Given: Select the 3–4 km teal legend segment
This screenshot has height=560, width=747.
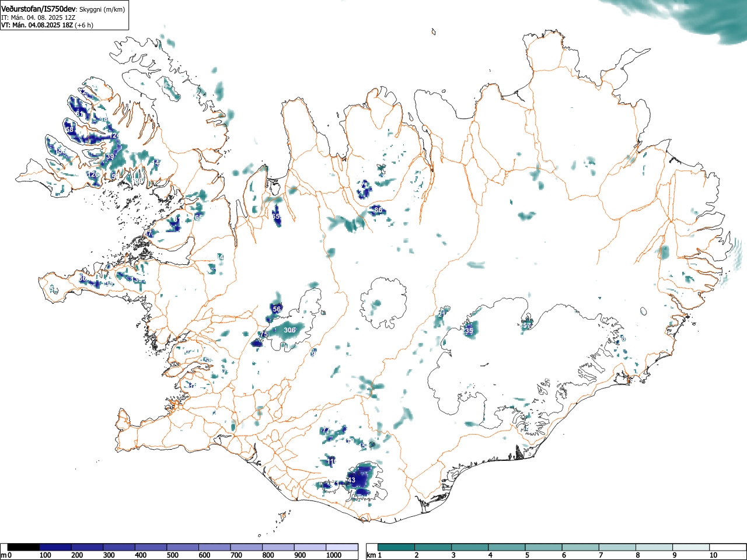Looking at the screenshot, I should point(471,547).
